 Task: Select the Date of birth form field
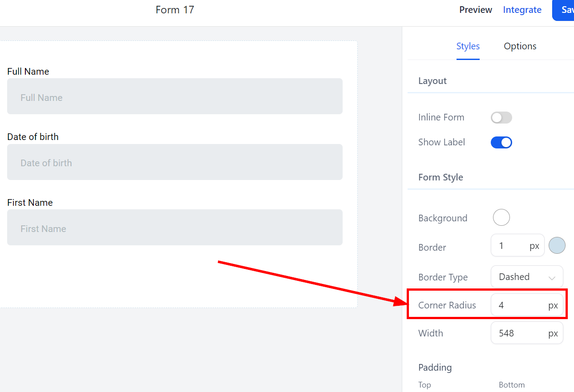point(174,162)
